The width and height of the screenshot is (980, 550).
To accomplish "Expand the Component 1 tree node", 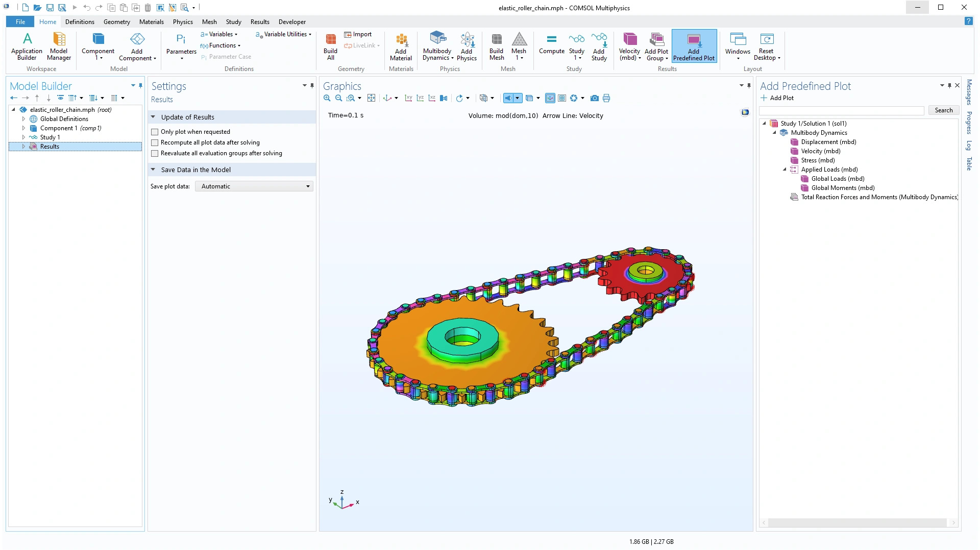I will [23, 128].
